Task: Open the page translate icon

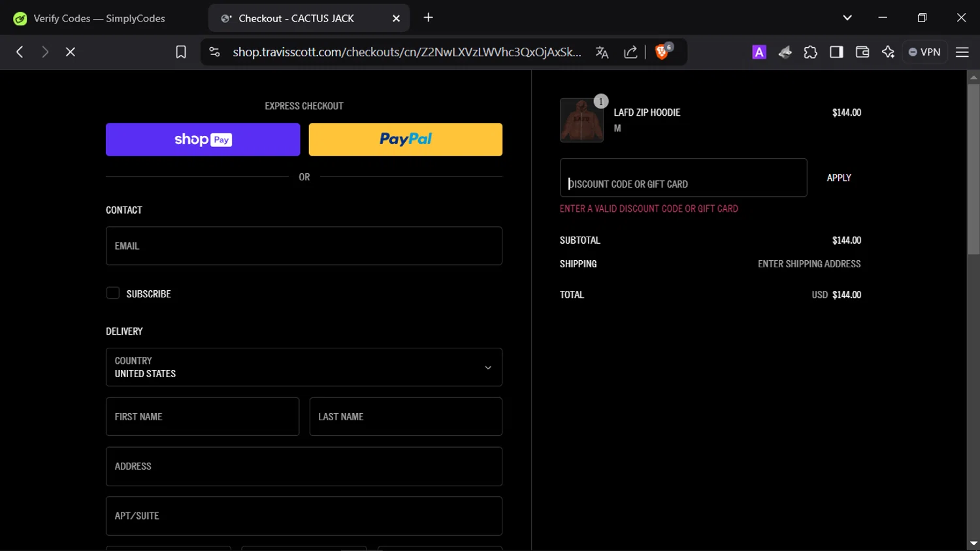Action: pyautogui.click(x=602, y=52)
